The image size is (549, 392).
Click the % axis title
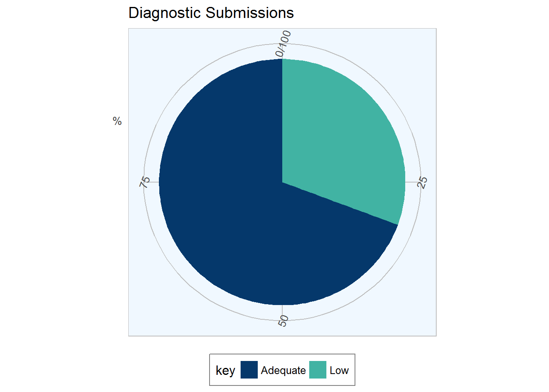(x=117, y=121)
